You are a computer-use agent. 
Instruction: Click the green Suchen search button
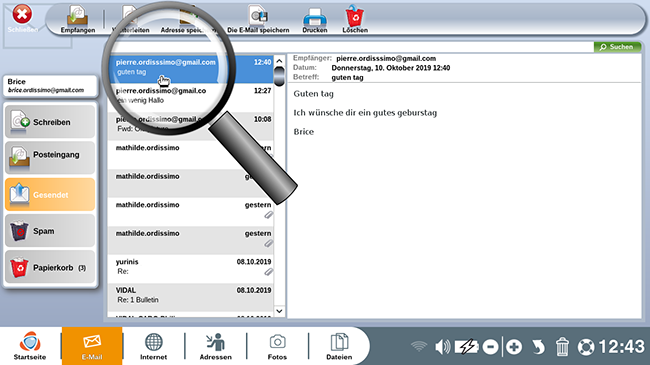[x=617, y=47]
